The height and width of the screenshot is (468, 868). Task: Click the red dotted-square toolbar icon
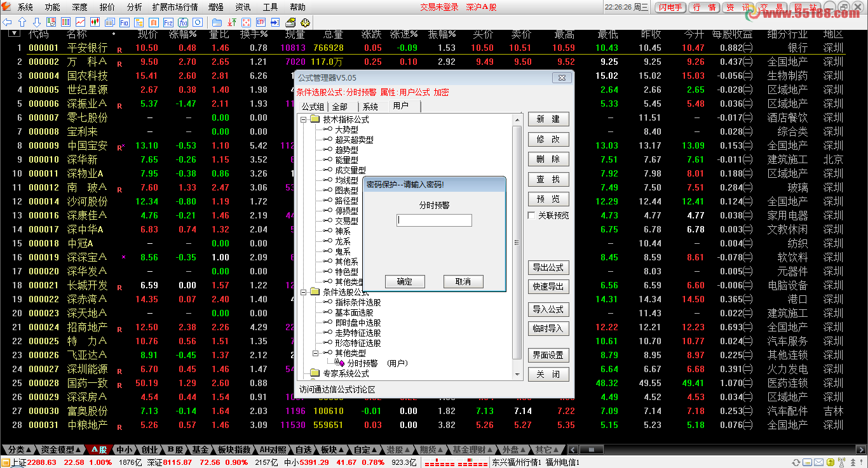pos(246,22)
